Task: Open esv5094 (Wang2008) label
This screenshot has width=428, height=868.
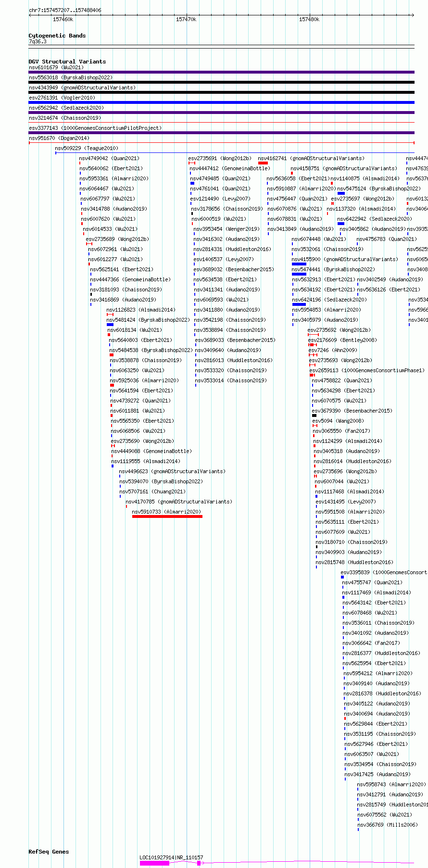Action: 338,421
